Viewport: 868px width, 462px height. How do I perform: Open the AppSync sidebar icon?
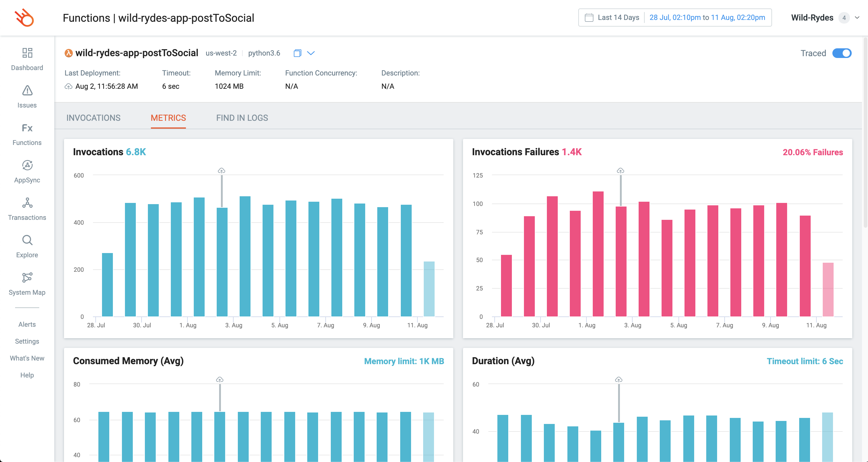coord(27,165)
